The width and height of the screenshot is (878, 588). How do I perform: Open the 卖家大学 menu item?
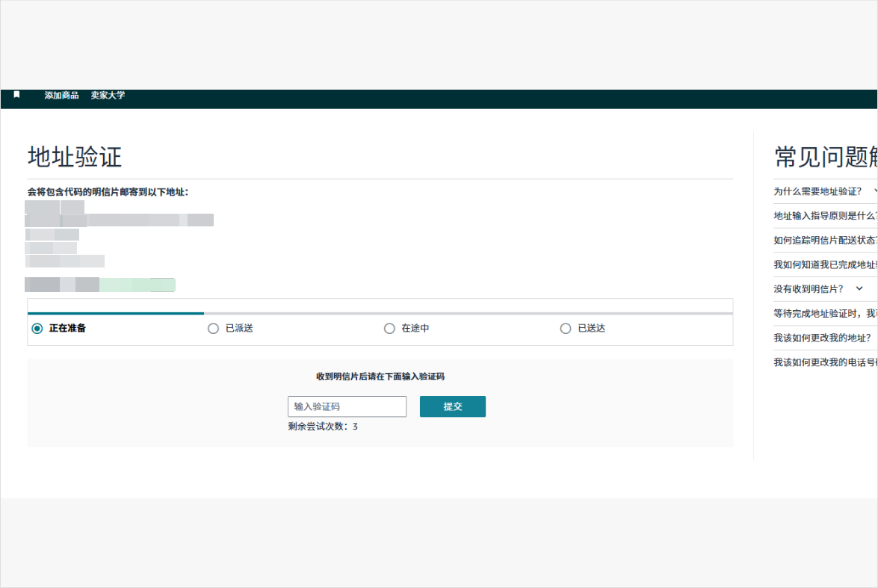108,96
